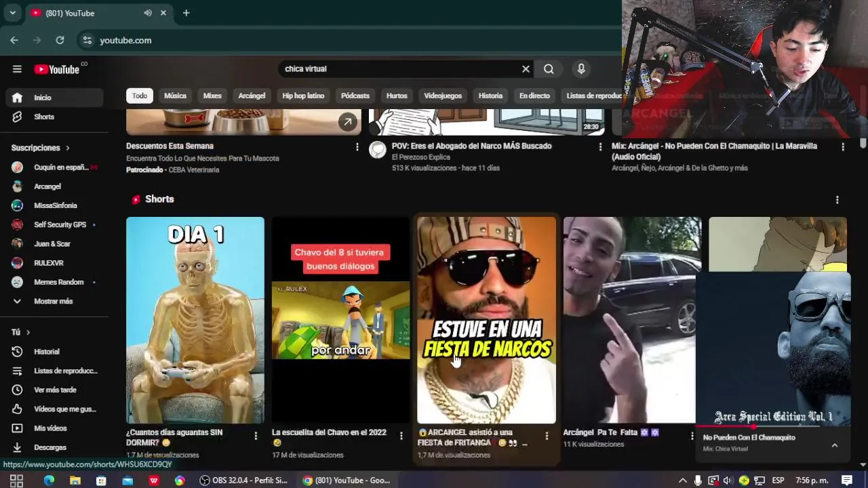Open Listas de reproducción in sidebar
The height and width of the screenshot is (488, 868).
[x=54, y=371]
